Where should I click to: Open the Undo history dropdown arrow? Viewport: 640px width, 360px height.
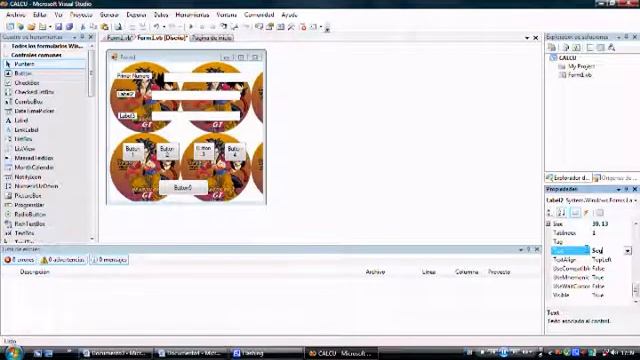[164, 27]
